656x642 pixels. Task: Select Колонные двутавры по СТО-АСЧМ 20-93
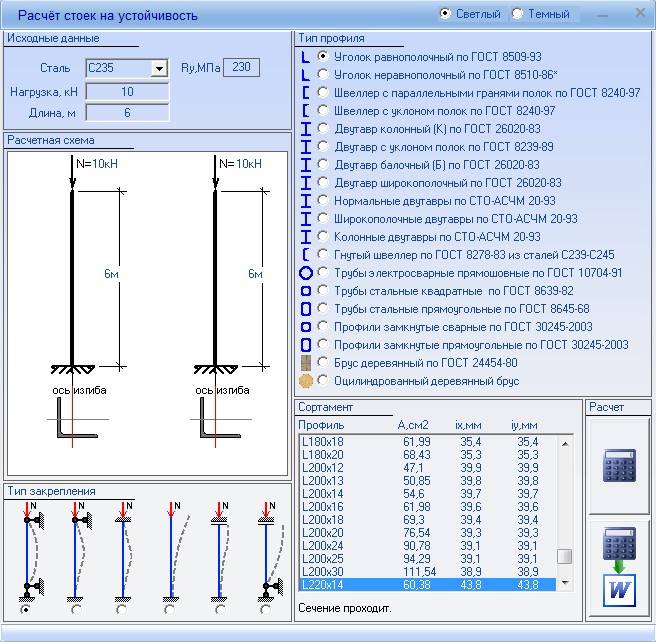tap(323, 236)
